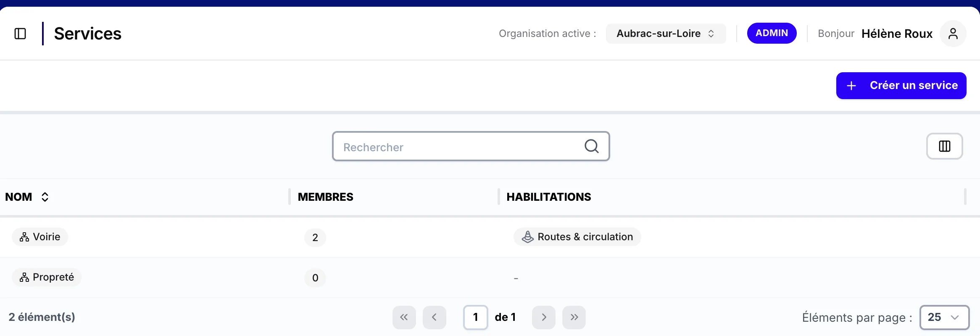Click the Routes & circulation cone icon

tap(528, 237)
